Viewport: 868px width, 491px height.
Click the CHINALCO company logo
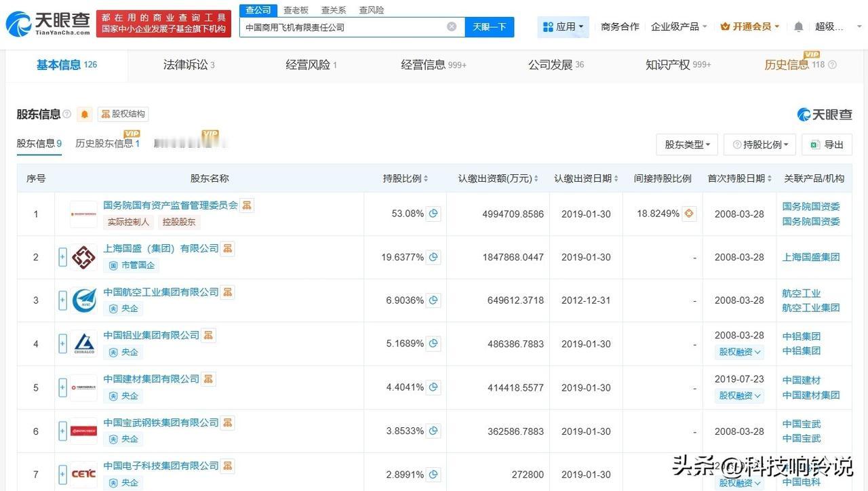(83, 344)
